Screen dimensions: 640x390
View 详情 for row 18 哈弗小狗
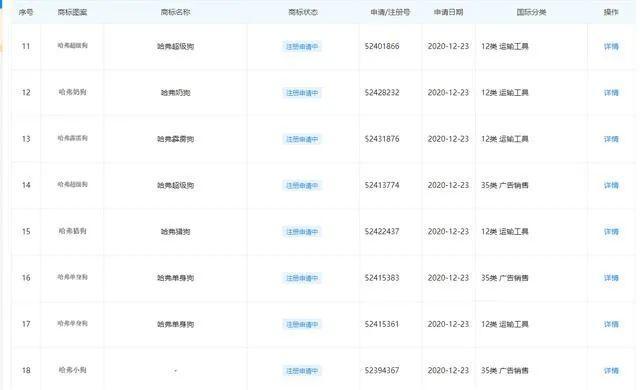[x=611, y=370]
